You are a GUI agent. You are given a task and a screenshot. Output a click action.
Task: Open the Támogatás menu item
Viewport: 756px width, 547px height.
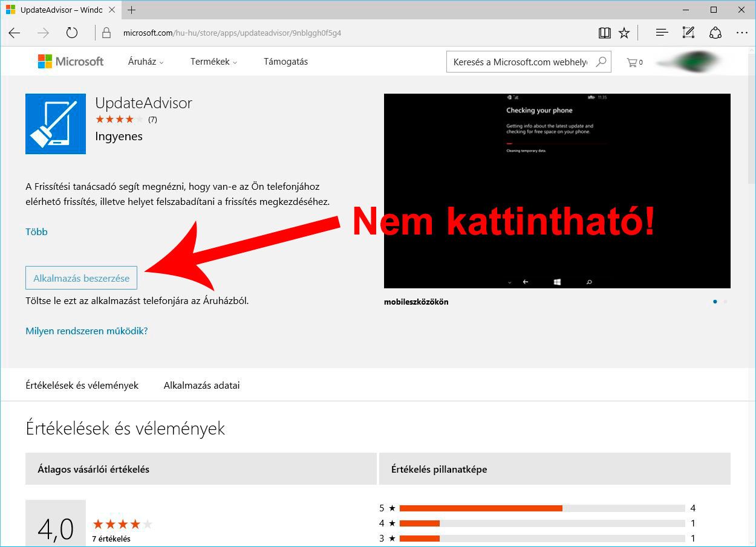[x=285, y=62]
